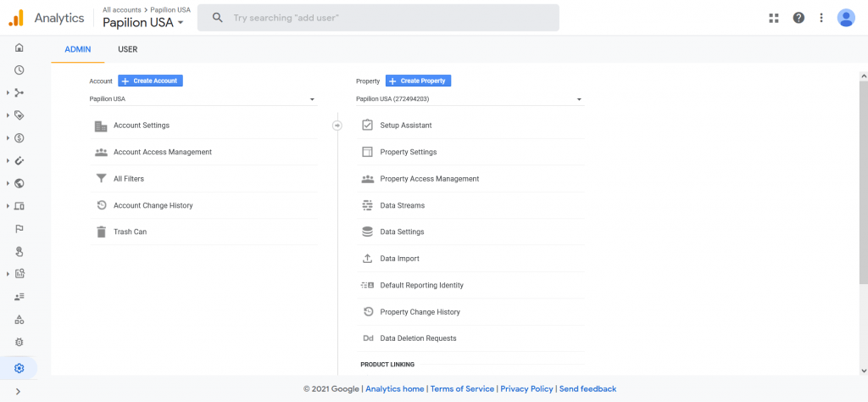Click the scrollbar up arrow
The image size is (868, 402).
click(863, 75)
